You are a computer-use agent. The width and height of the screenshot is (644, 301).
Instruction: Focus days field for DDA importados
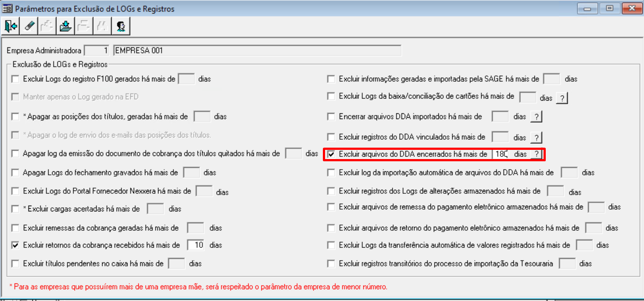[x=500, y=116]
